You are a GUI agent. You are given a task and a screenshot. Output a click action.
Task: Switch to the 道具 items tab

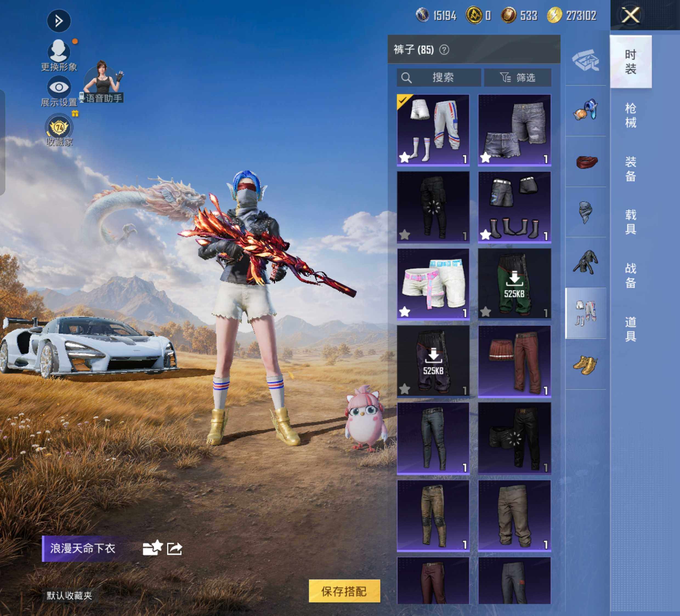pyautogui.click(x=630, y=329)
